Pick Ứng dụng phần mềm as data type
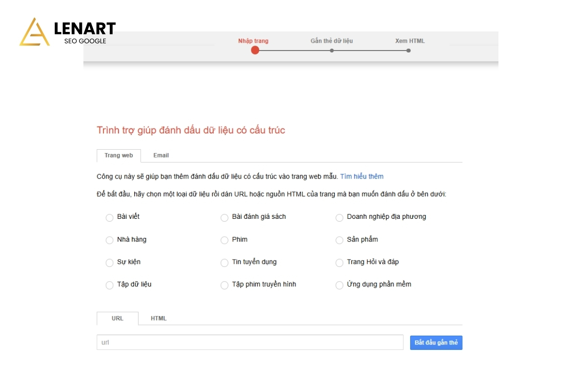Screen dimensions: 588x368 tap(339, 285)
